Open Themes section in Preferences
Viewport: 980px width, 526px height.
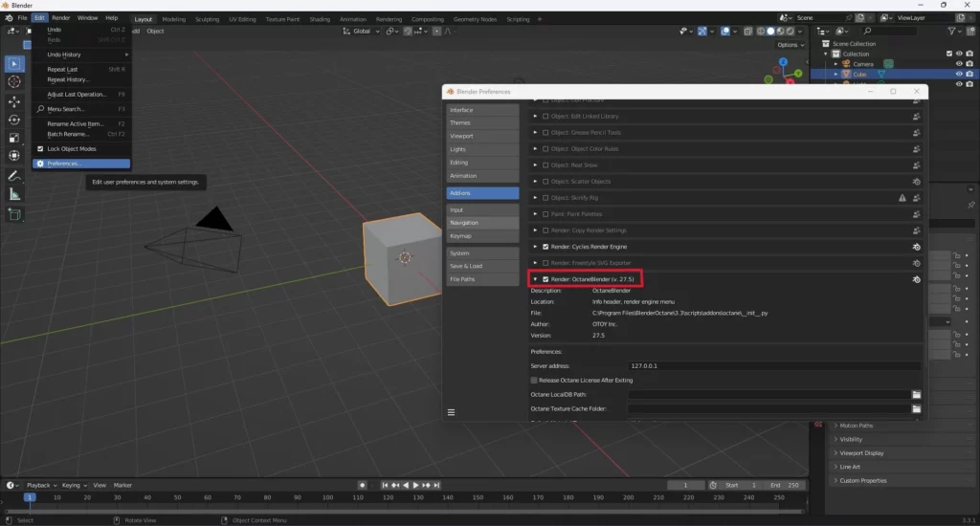482,123
